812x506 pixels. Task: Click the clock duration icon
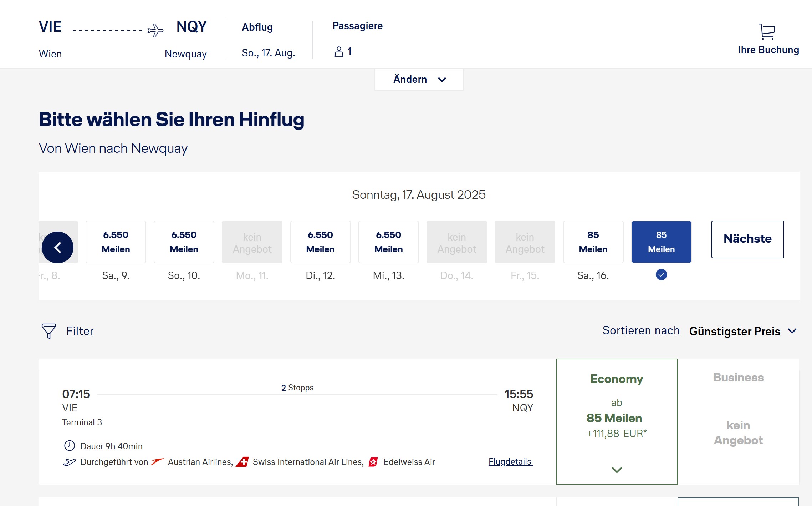click(x=69, y=446)
